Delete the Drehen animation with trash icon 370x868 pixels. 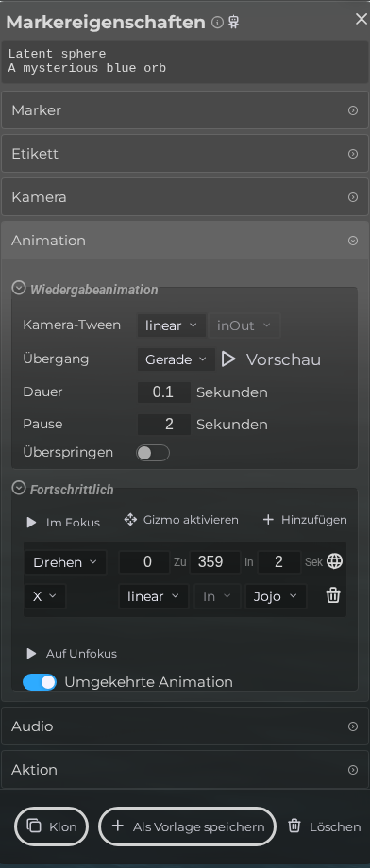333,595
